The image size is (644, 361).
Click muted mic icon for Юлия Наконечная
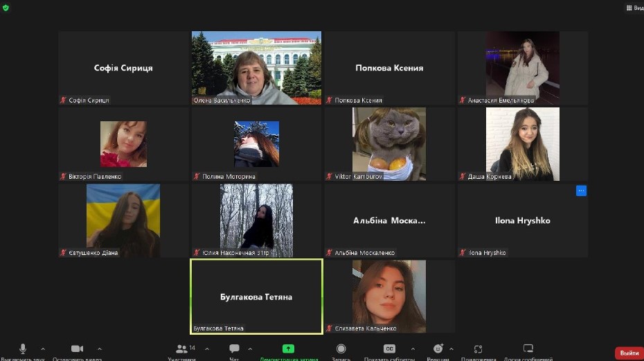tap(197, 252)
